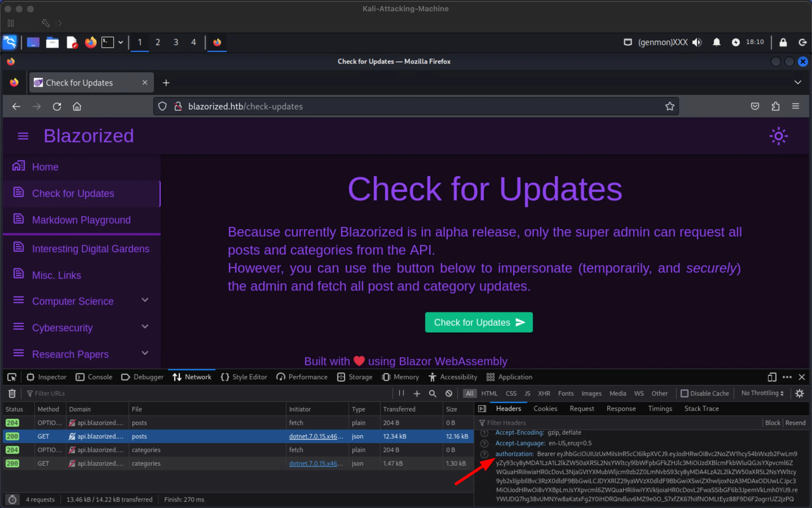The height and width of the screenshot is (508, 812).
Task: Reload the current page
Action: [57, 106]
